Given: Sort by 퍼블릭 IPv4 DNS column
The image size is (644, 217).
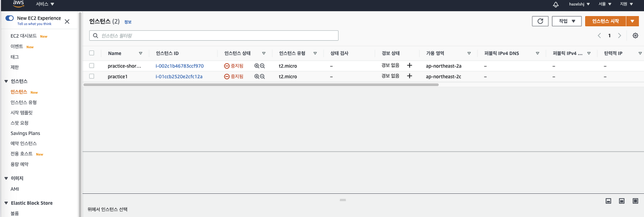Looking at the screenshot, I should pos(537,53).
